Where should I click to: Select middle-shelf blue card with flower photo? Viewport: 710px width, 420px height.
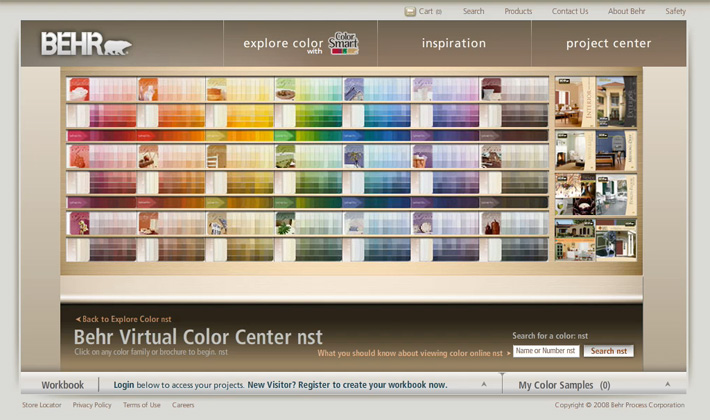pyautogui.click(x=354, y=157)
